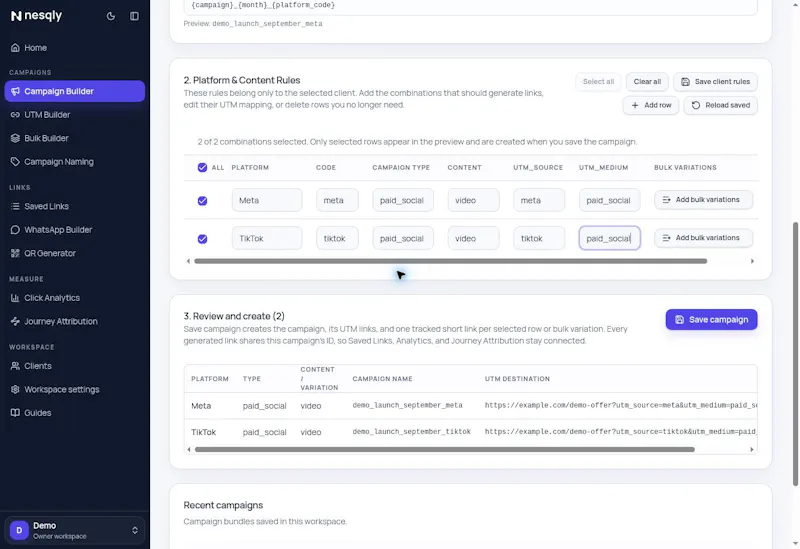Reload saved rules

tap(720, 105)
